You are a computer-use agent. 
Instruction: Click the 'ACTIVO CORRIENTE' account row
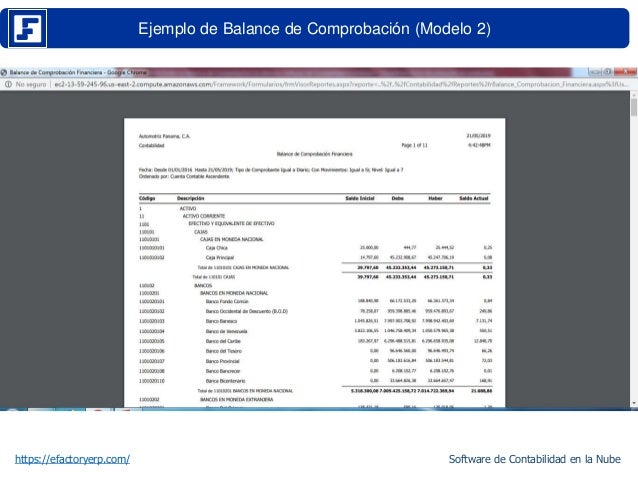click(203, 216)
